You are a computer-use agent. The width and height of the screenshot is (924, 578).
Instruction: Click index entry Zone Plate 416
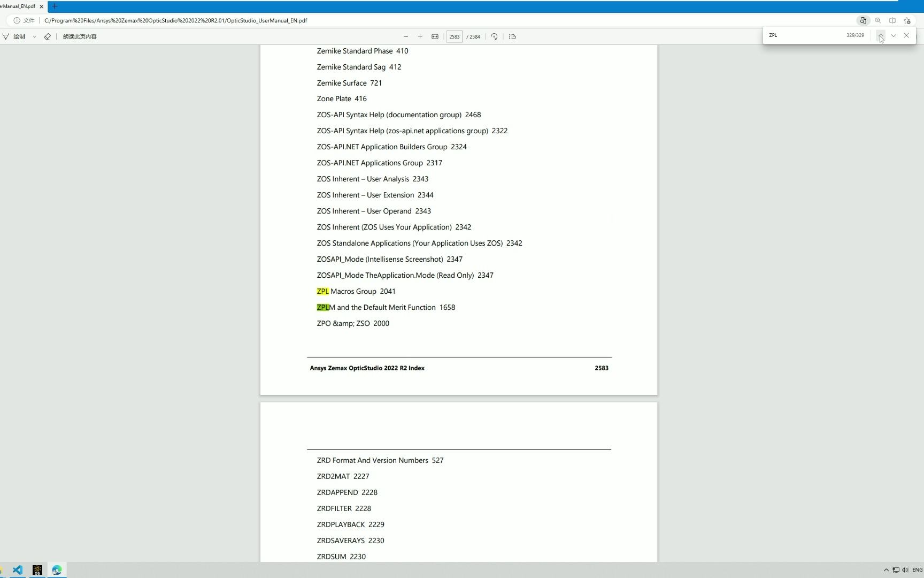point(342,98)
